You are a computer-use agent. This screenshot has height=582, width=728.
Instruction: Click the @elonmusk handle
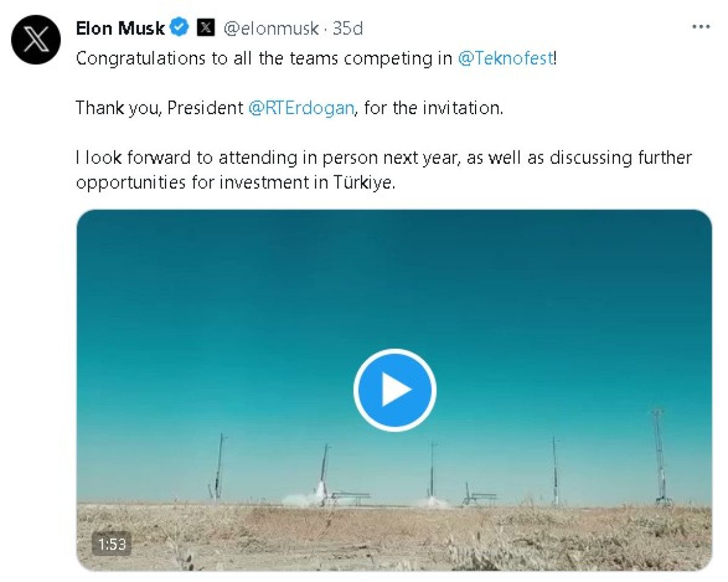(x=271, y=28)
